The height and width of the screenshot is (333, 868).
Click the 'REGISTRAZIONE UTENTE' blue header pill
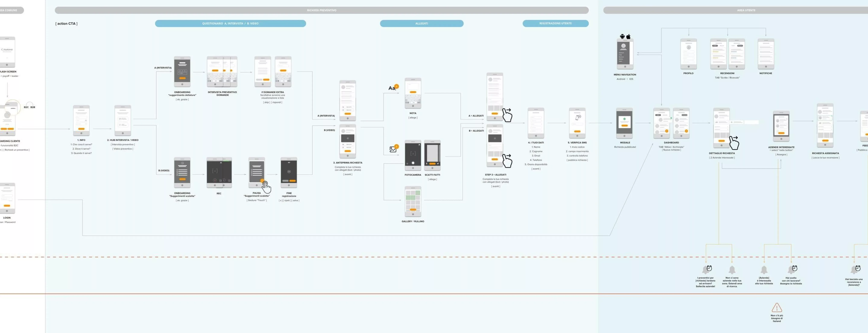(x=555, y=23)
